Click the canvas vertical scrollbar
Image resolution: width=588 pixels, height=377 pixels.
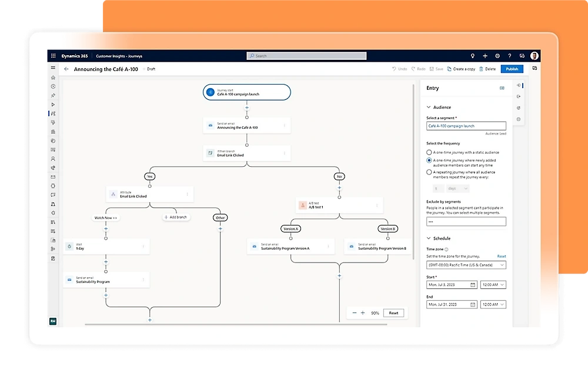coord(413,171)
